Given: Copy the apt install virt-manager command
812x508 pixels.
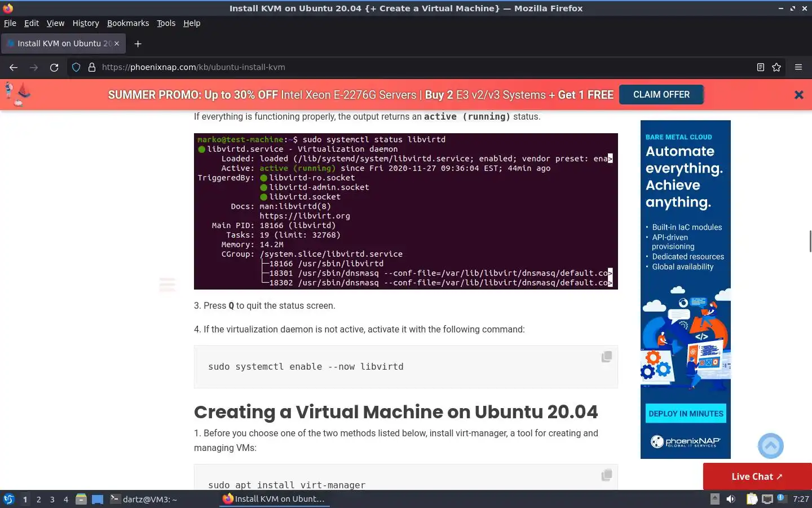Looking at the screenshot, I should (x=607, y=475).
